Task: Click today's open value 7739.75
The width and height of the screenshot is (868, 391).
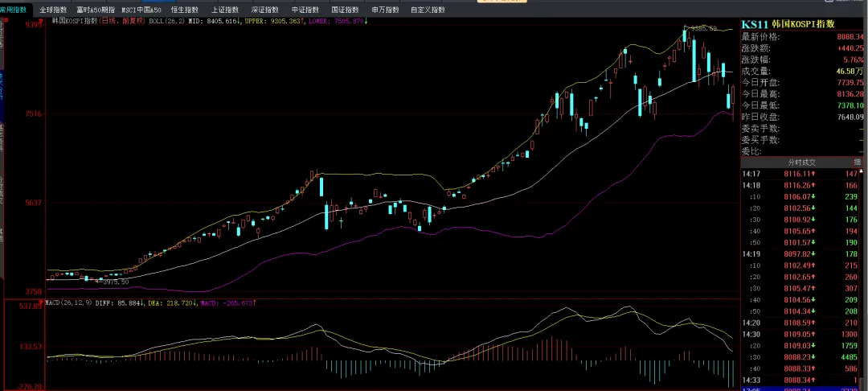Action: [850, 83]
